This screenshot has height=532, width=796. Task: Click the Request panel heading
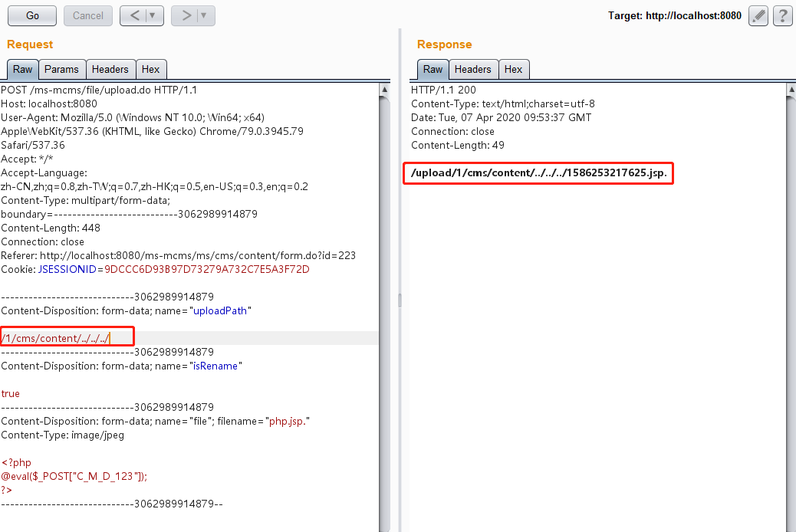pyautogui.click(x=30, y=44)
